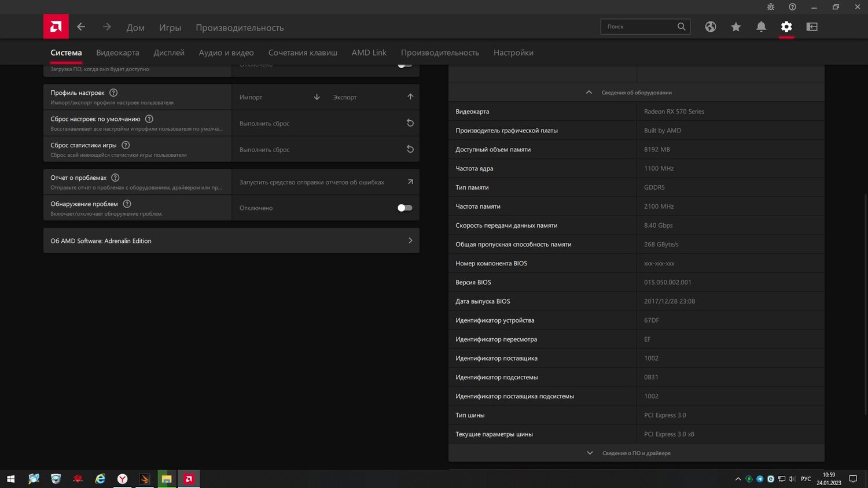Open the Видеокарта tab
Image resolution: width=868 pixels, height=488 pixels.
point(117,53)
